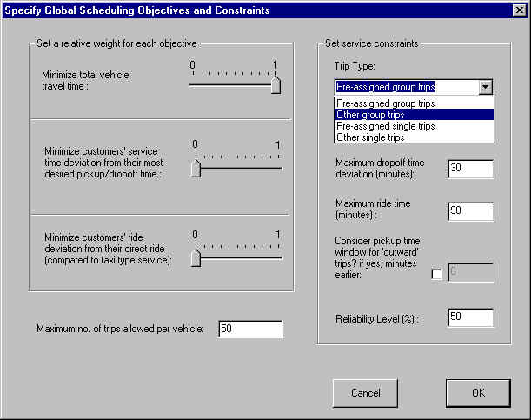The width and height of the screenshot is (531, 420).
Task: Focus the Reliability Level percentage field
Action: [x=470, y=317]
